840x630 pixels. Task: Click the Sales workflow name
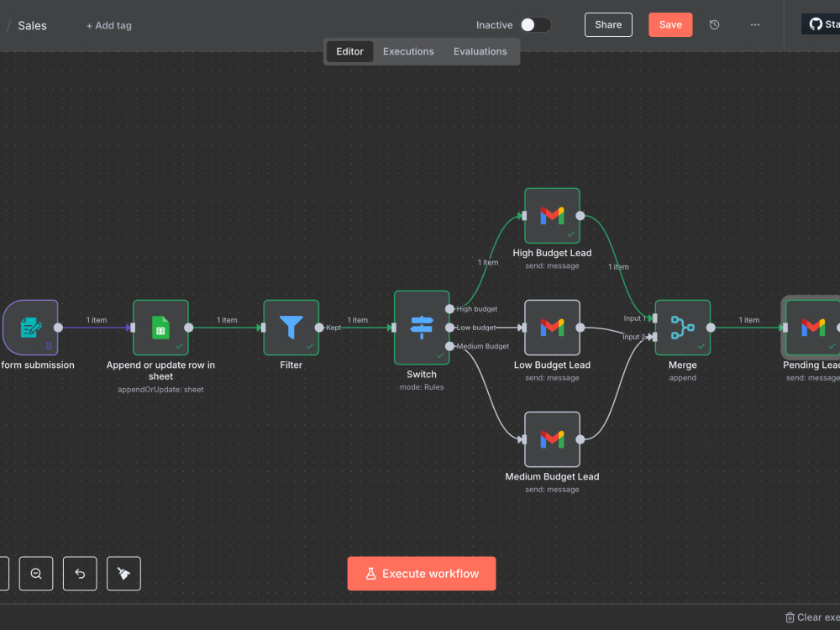[32, 26]
